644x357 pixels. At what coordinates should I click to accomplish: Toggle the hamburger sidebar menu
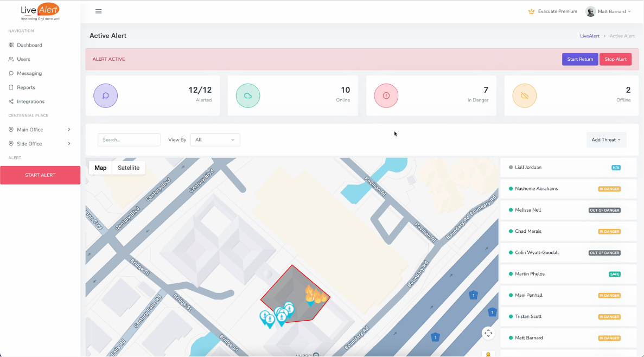tap(99, 11)
